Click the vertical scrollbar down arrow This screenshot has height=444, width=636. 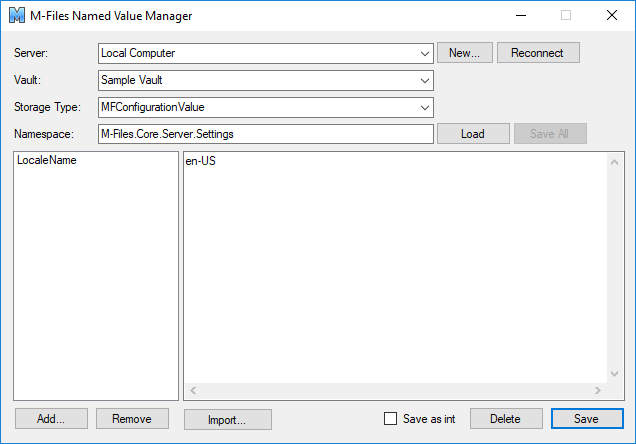[x=615, y=373]
